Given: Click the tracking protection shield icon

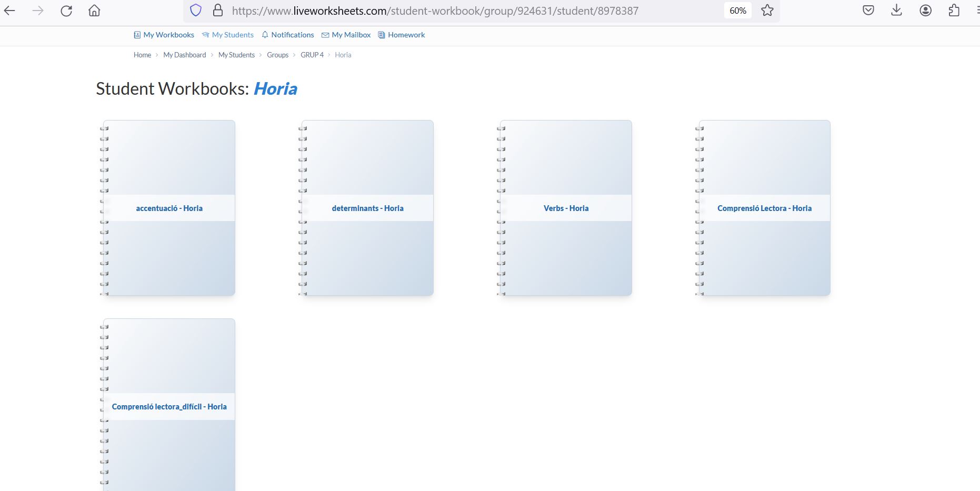Looking at the screenshot, I should 196,11.
